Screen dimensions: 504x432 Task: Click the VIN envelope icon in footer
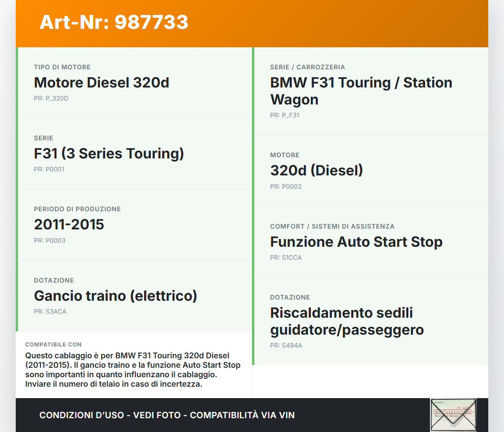coord(453,415)
